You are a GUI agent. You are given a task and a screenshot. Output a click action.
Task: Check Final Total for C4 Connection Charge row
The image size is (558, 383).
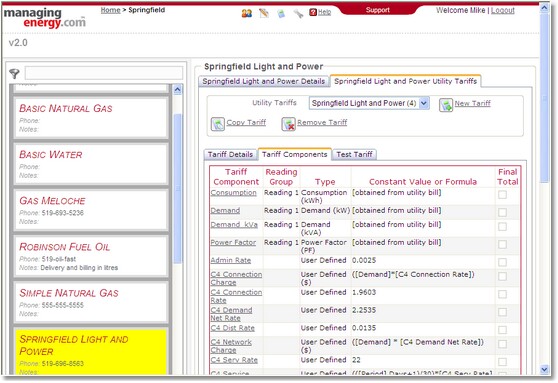pyautogui.click(x=502, y=277)
